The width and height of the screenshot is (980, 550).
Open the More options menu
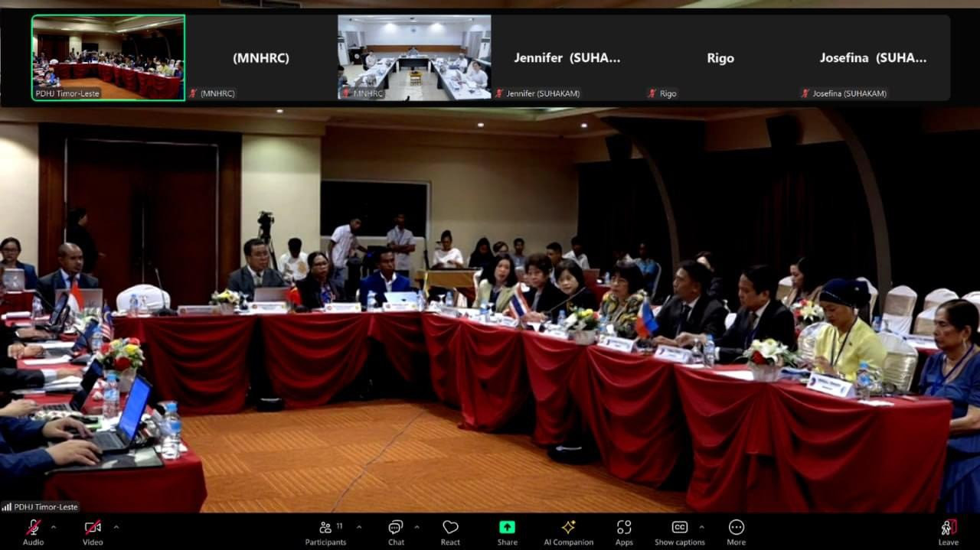tap(737, 532)
